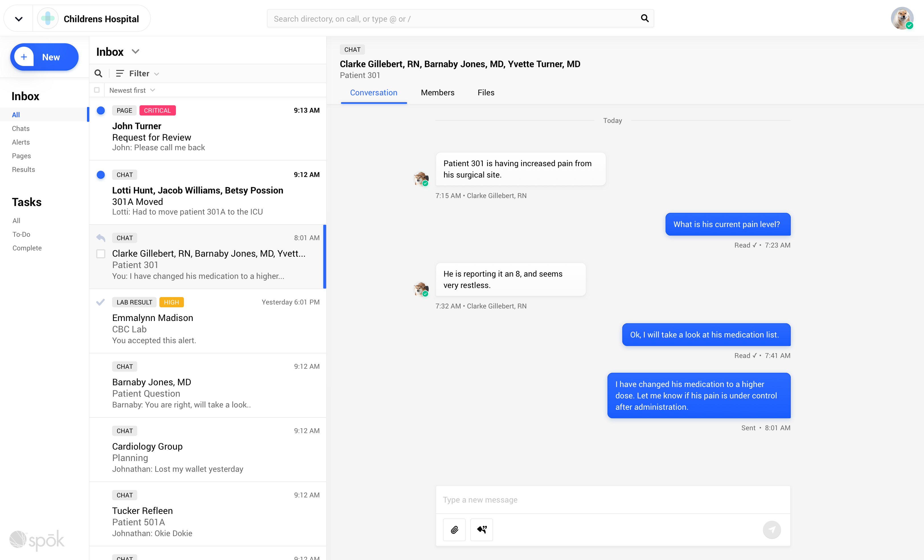Click the paperclip attach file button

pyautogui.click(x=454, y=530)
